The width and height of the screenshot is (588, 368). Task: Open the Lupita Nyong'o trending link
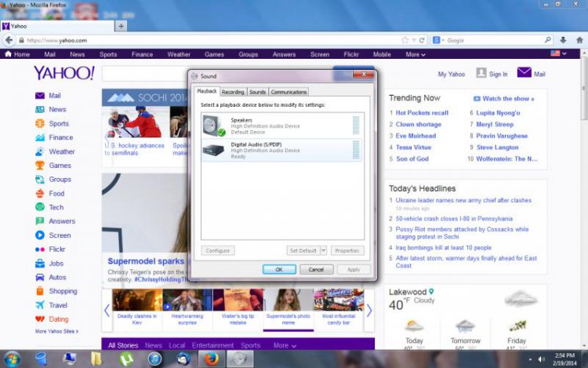[498, 113]
